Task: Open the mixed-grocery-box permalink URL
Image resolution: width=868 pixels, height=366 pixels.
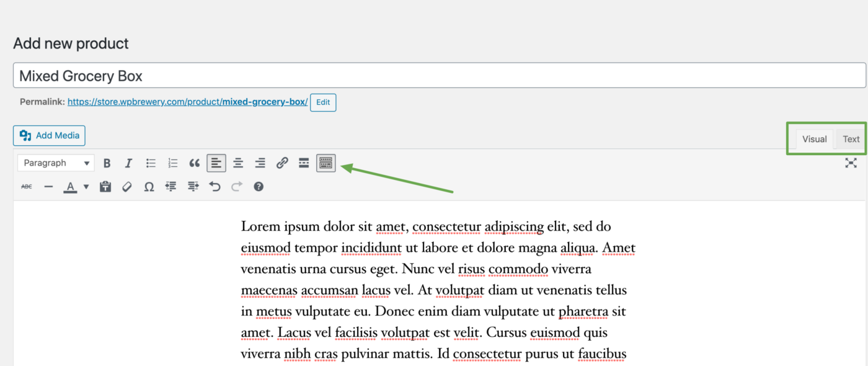Action: coord(187,102)
